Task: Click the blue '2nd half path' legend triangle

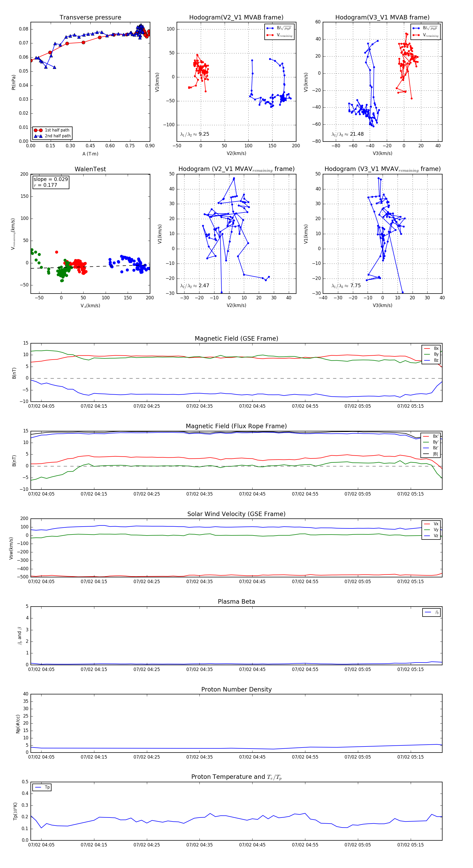Action: 38,136
